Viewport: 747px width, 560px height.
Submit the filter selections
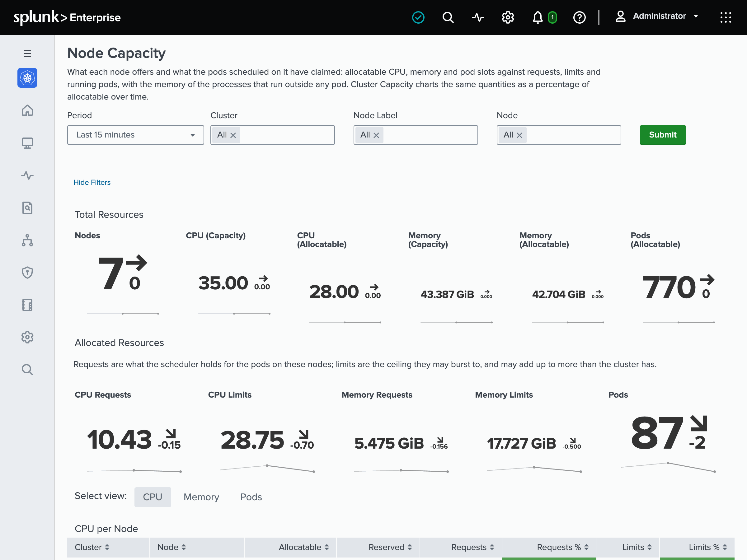(x=663, y=135)
